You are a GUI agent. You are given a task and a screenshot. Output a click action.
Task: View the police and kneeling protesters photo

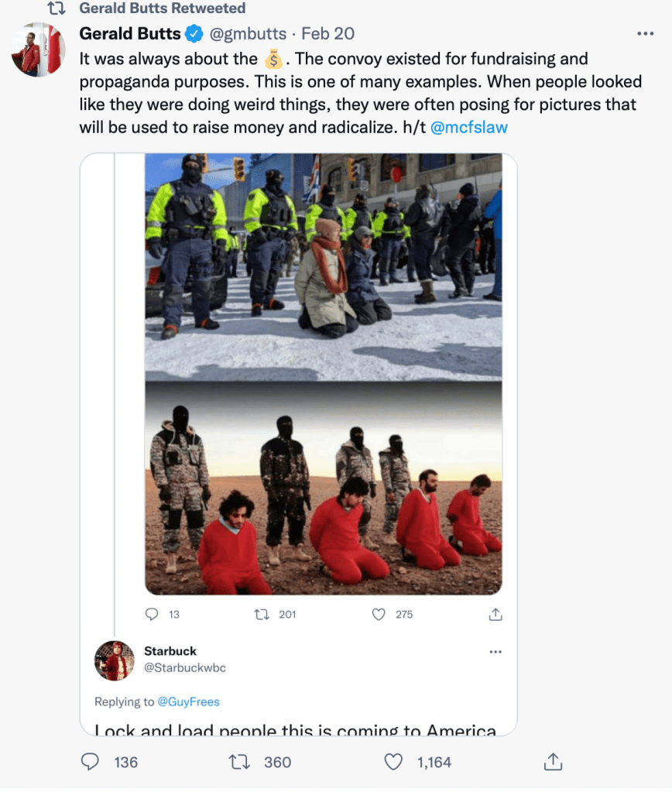coord(324,266)
